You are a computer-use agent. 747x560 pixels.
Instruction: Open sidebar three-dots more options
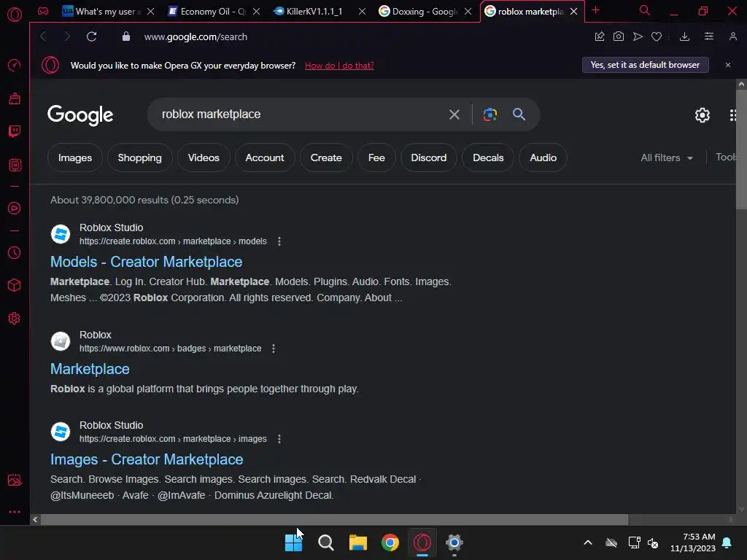coord(15,512)
